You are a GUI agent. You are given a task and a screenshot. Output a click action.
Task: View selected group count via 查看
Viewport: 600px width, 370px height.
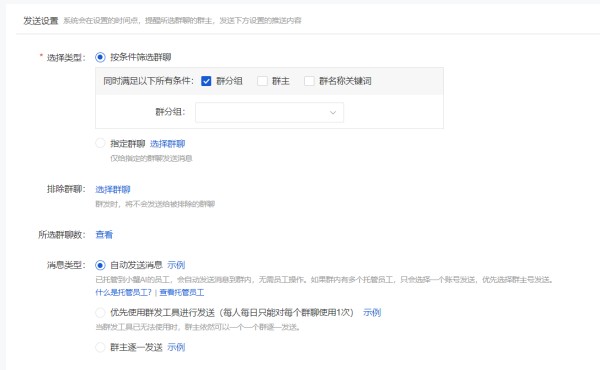coord(104,235)
